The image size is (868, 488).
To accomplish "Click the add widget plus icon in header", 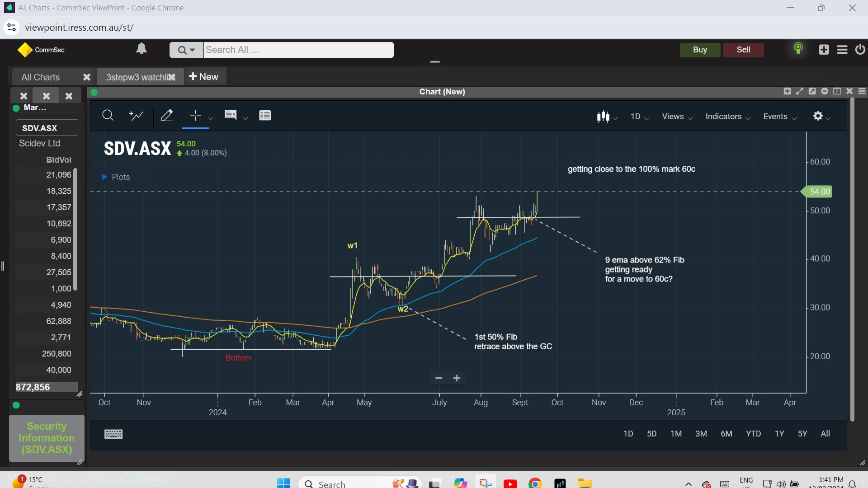I will pyautogui.click(x=824, y=50).
